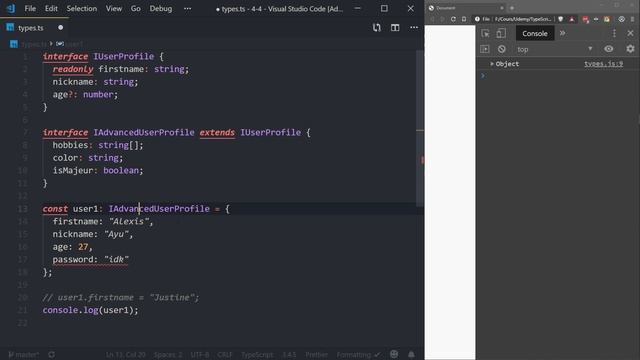Open the Debug menu
640x360 pixels.
(x=160, y=9)
